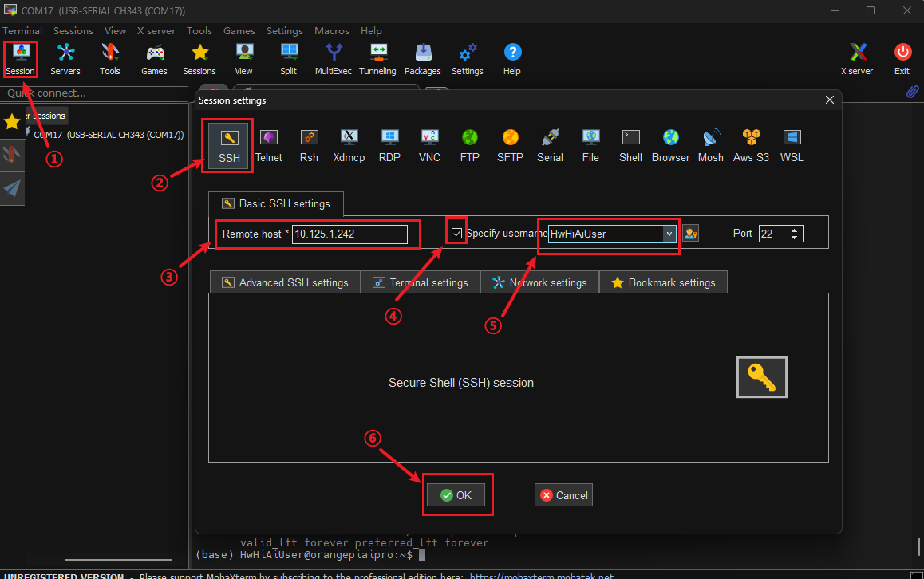Viewport: 924px width, 579px height.
Task: Switch to Advanced SSH settings tab
Action: pyautogui.click(x=285, y=283)
